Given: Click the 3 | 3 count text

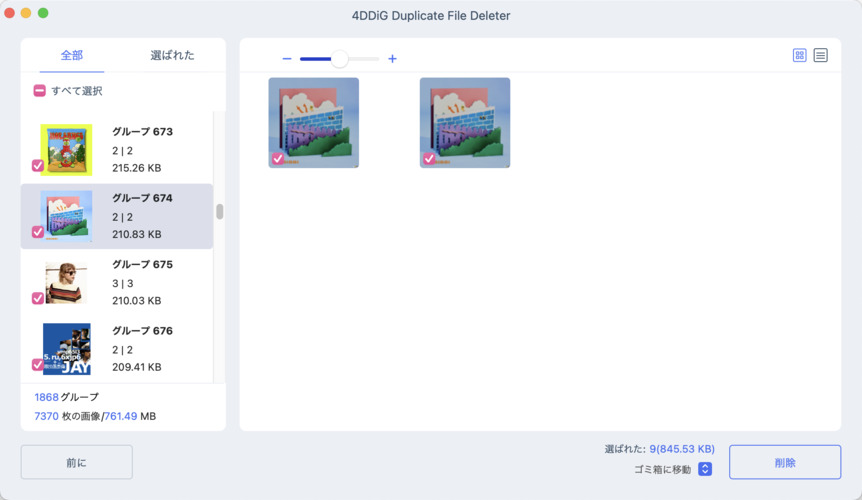Looking at the screenshot, I should click(x=123, y=284).
